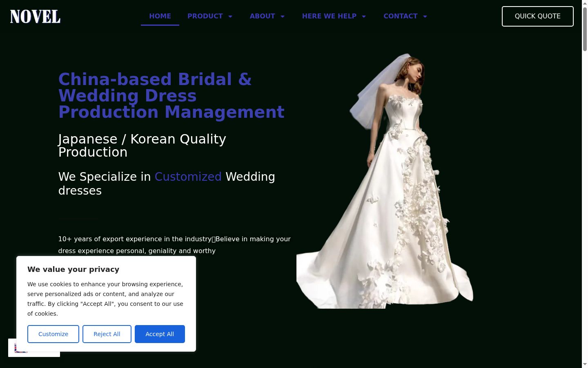Viewport: 588px width, 368px height.
Task: Click the cookie description paragraph text
Action: [105, 299]
